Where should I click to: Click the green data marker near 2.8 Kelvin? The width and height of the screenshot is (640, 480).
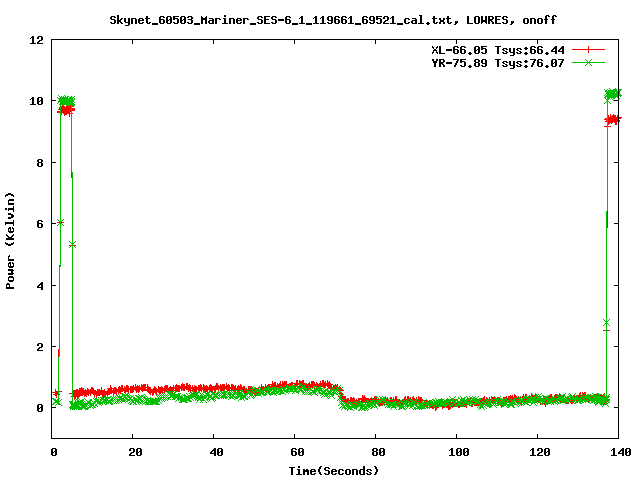(x=607, y=323)
